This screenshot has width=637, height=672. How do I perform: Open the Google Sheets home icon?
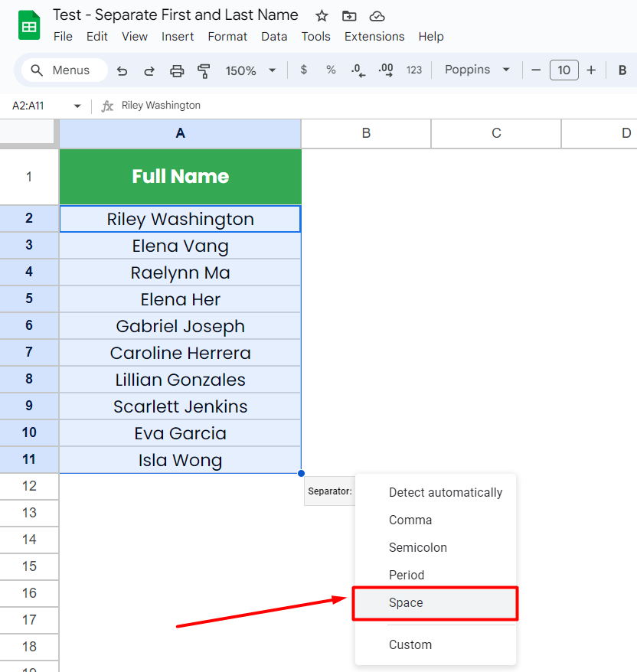pos(29,25)
